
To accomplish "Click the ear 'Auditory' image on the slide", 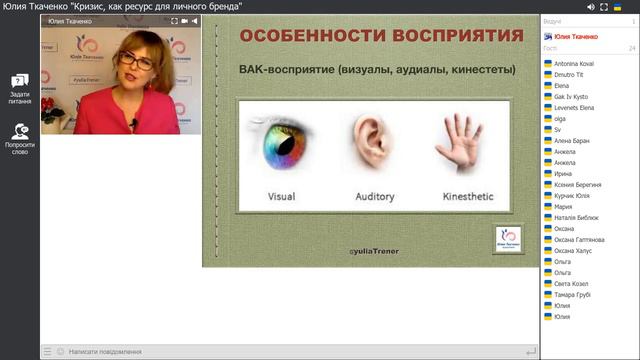I will coord(372,141).
